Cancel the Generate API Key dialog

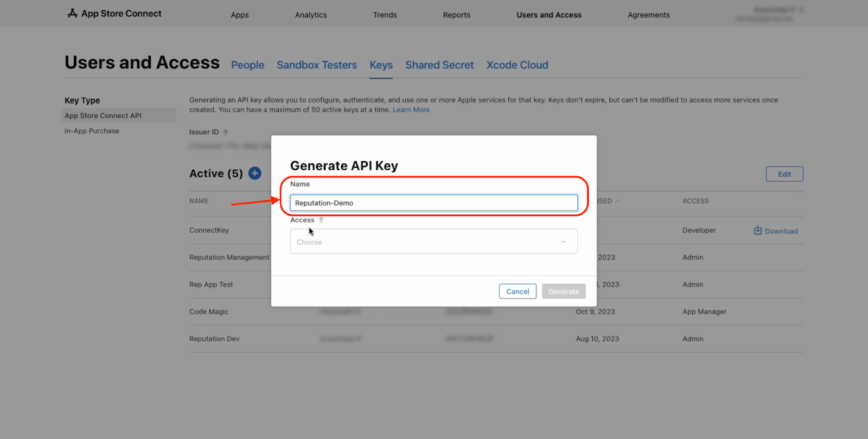coord(518,291)
